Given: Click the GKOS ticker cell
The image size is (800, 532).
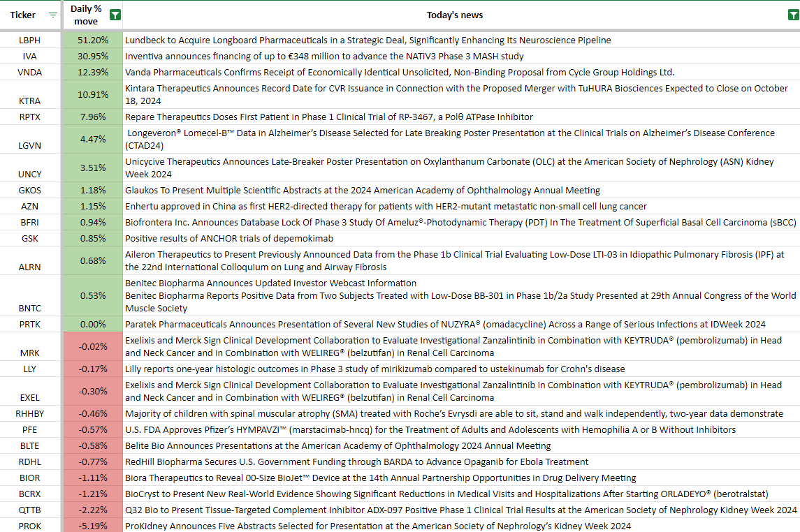Looking at the screenshot, I should [x=30, y=190].
